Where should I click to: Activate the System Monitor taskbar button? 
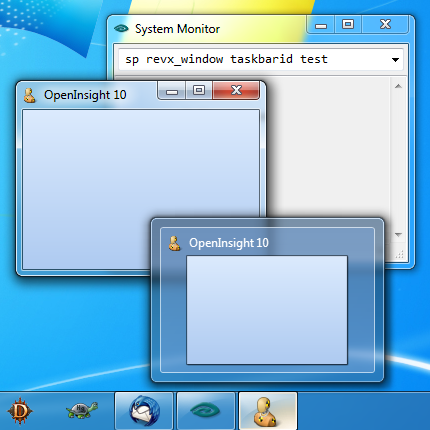(206, 411)
